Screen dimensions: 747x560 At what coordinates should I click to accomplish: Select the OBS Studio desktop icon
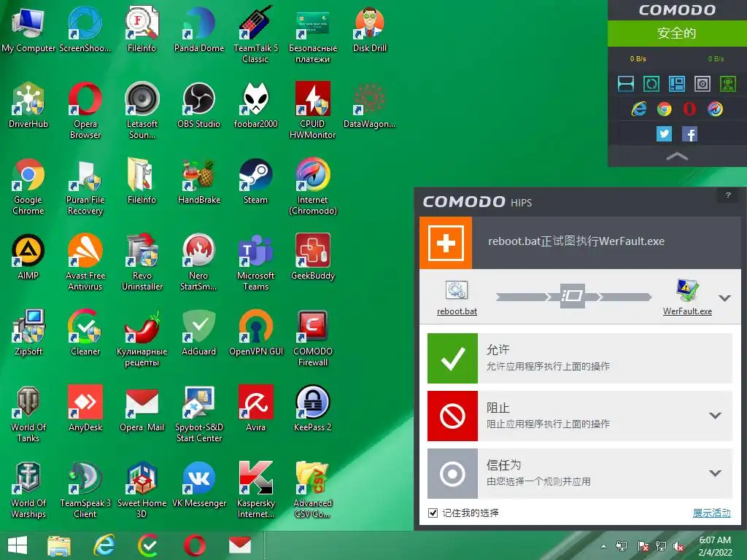click(x=198, y=106)
